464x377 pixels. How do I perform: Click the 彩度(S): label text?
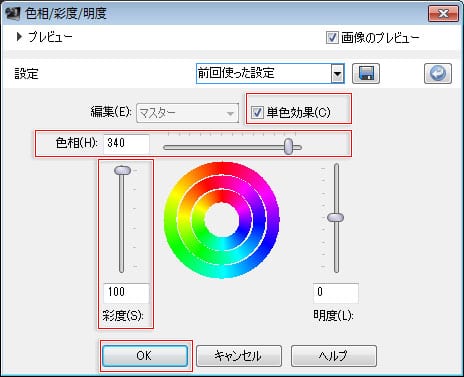pyautogui.click(x=123, y=315)
